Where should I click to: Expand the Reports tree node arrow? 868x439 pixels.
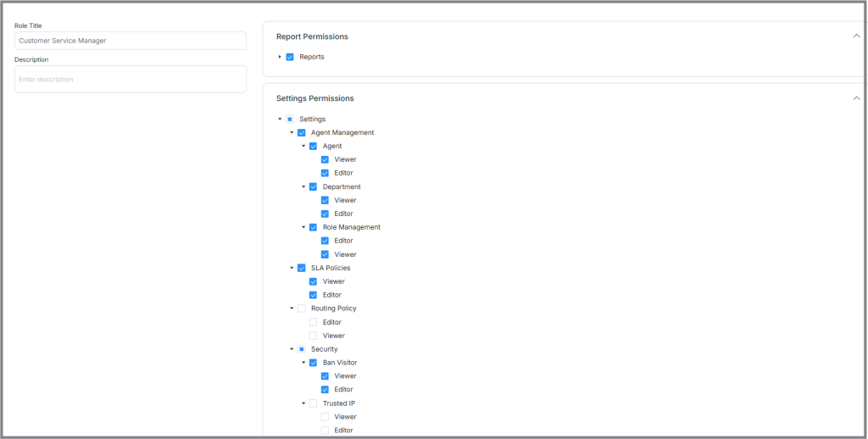pos(280,57)
